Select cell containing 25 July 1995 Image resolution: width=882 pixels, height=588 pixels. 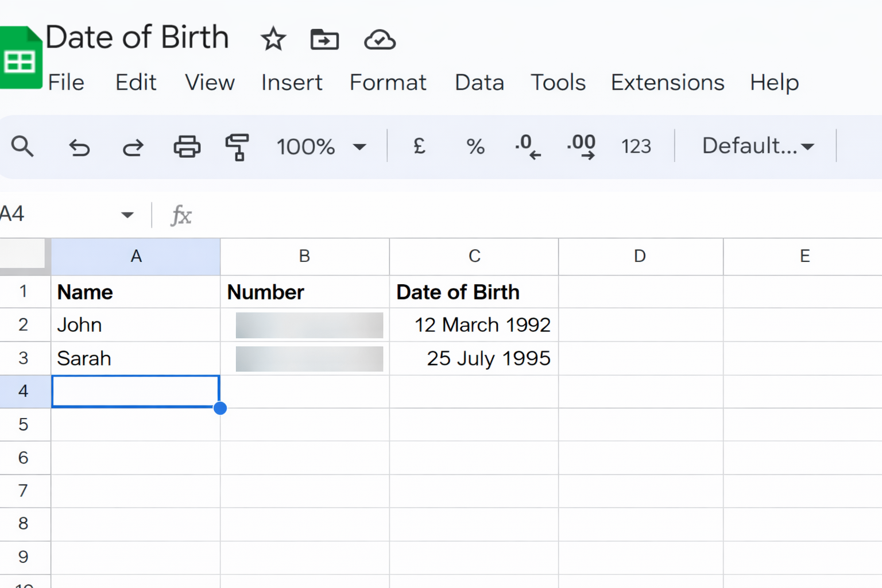(474, 358)
